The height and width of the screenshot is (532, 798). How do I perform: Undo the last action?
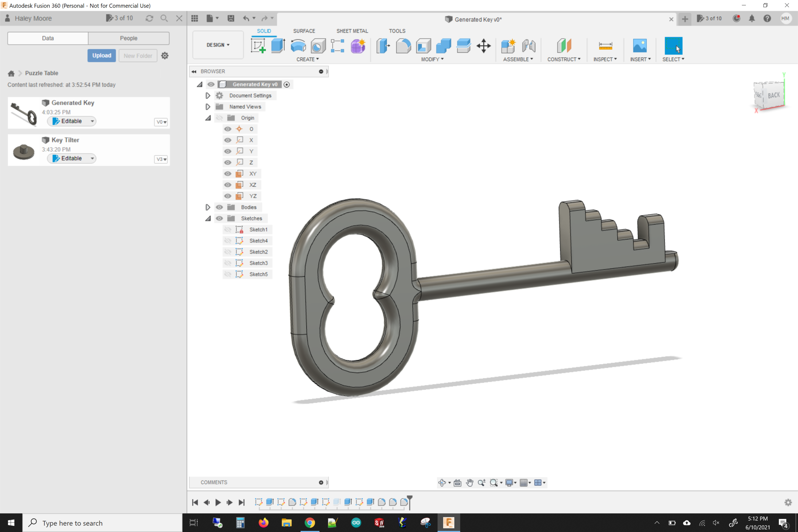246,18
